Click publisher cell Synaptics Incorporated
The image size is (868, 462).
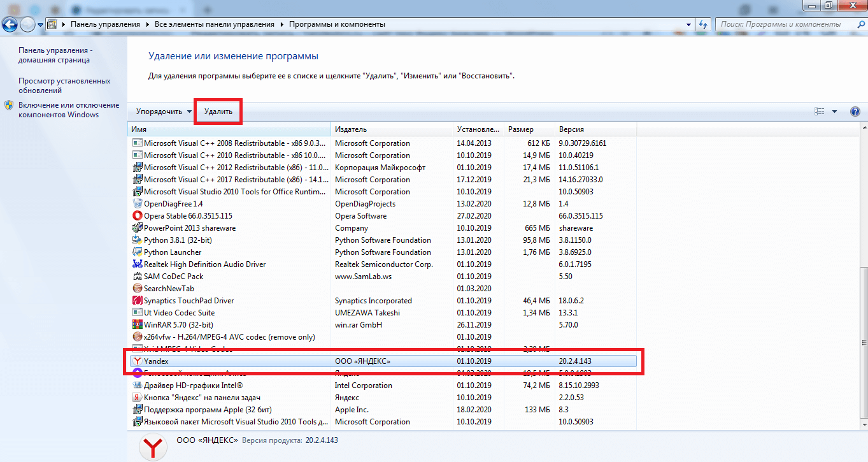tap(373, 301)
